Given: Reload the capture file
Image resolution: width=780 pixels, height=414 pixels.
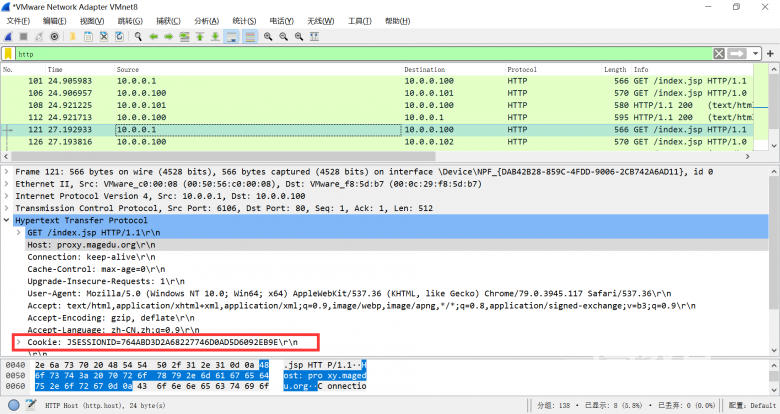Looking at the screenshot, I should click(119, 36).
